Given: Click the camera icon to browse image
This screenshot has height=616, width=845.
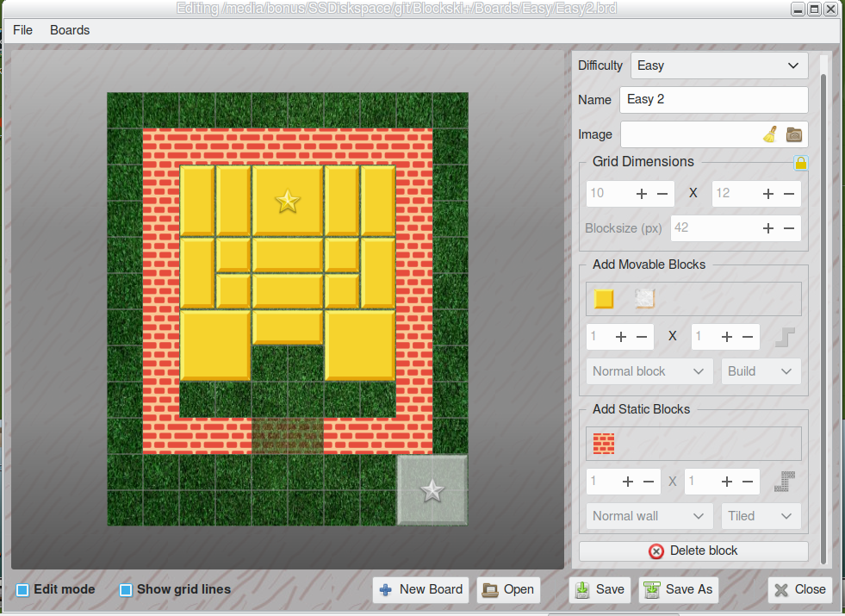Looking at the screenshot, I should [x=794, y=134].
